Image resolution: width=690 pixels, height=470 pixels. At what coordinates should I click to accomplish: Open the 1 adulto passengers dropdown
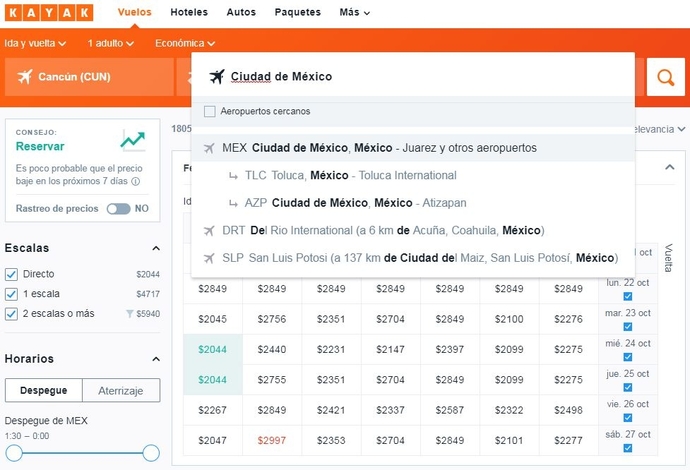(116, 43)
